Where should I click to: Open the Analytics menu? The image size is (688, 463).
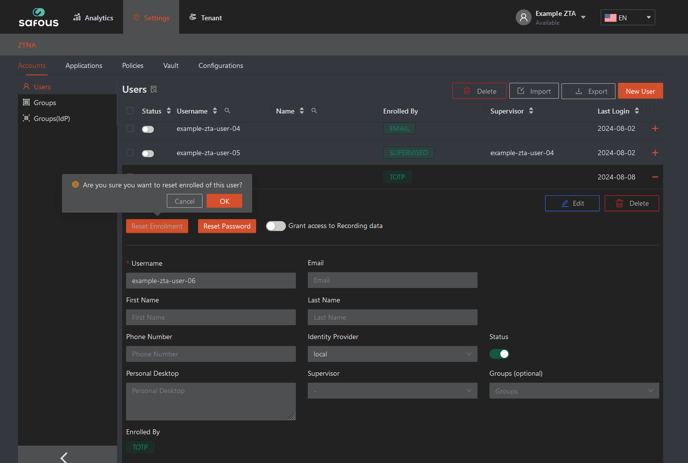tap(92, 17)
